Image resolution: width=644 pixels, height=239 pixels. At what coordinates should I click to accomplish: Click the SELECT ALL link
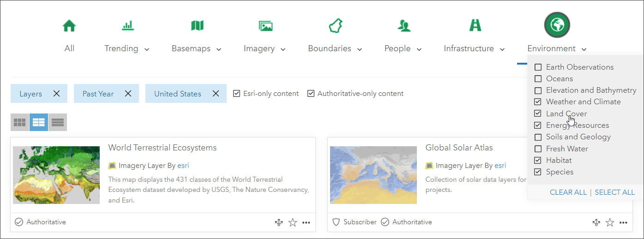614,192
